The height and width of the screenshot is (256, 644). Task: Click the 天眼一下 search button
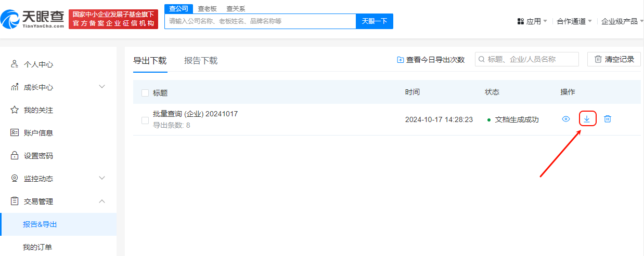point(375,21)
